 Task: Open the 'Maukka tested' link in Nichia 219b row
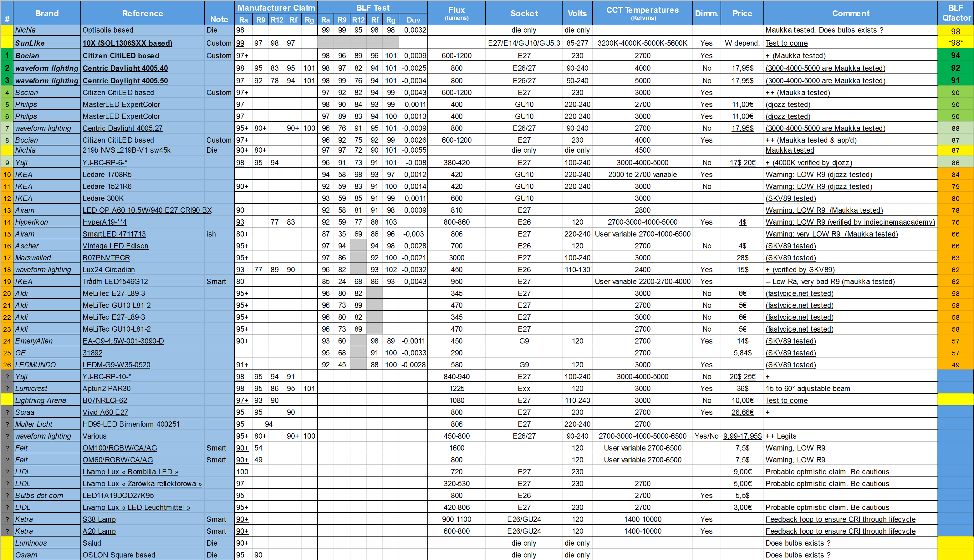pos(789,150)
